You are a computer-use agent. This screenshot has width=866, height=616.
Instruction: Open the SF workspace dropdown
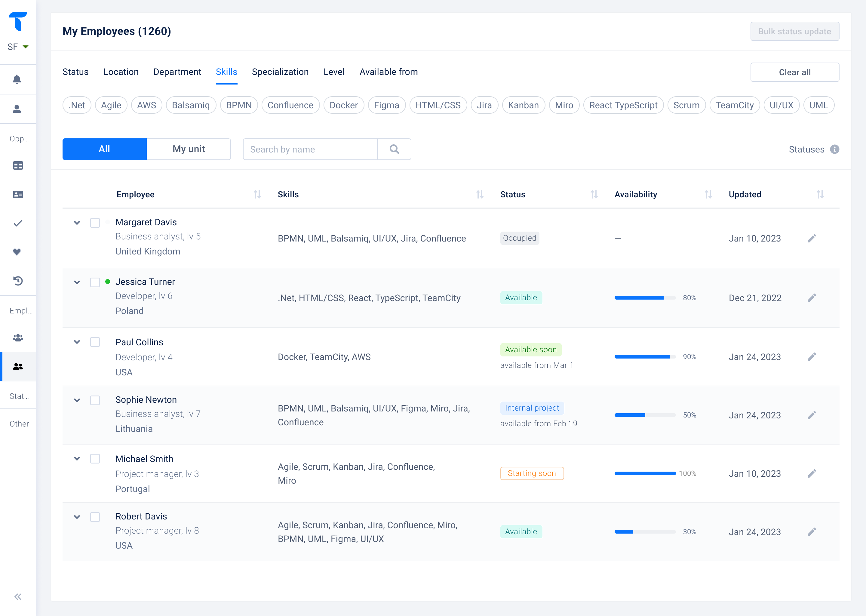coord(18,47)
